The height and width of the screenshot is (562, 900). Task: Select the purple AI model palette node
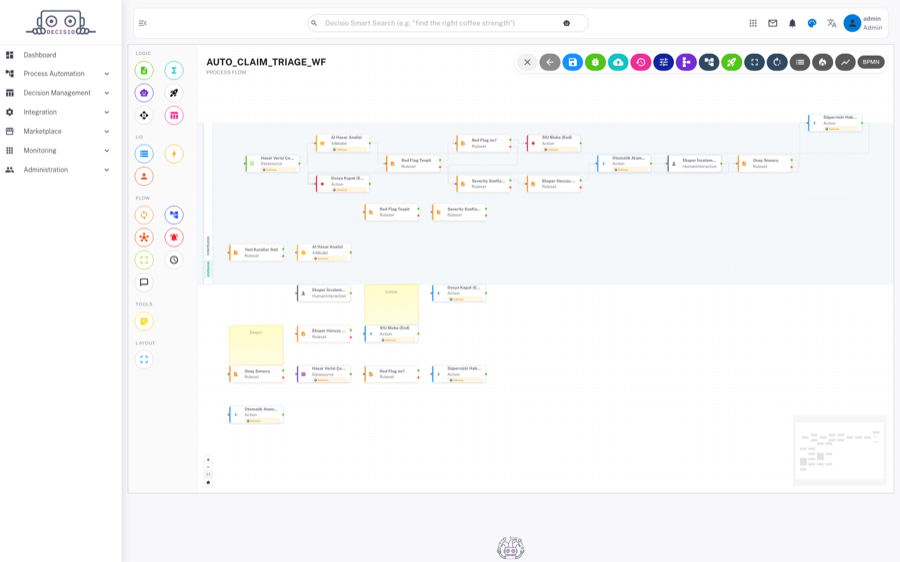coord(144,93)
